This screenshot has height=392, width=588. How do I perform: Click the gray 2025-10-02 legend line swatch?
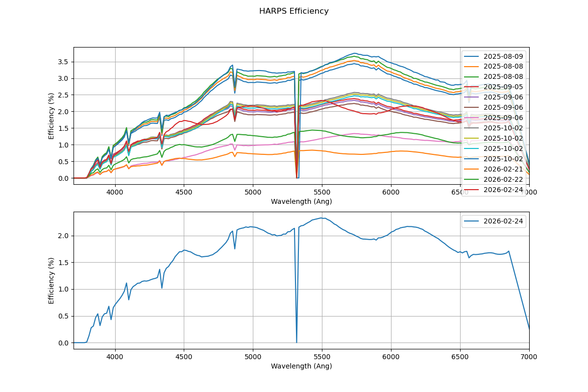tap(471, 128)
